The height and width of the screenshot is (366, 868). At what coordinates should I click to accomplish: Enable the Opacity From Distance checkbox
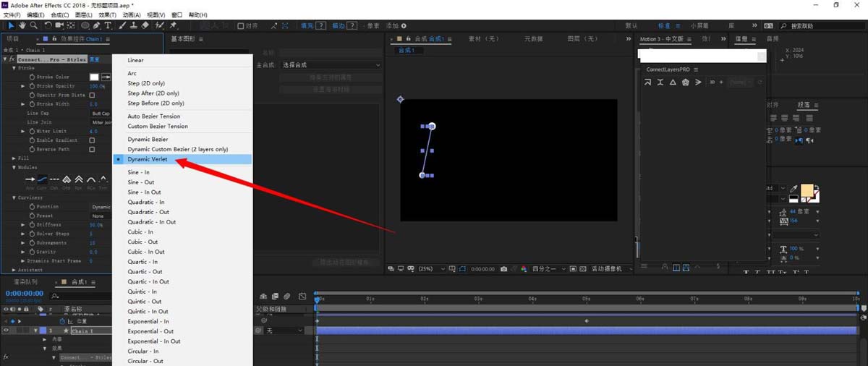pos(92,95)
